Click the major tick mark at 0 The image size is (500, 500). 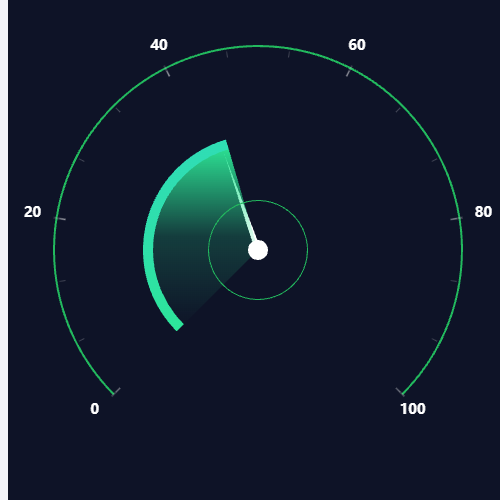(x=116, y=392)
